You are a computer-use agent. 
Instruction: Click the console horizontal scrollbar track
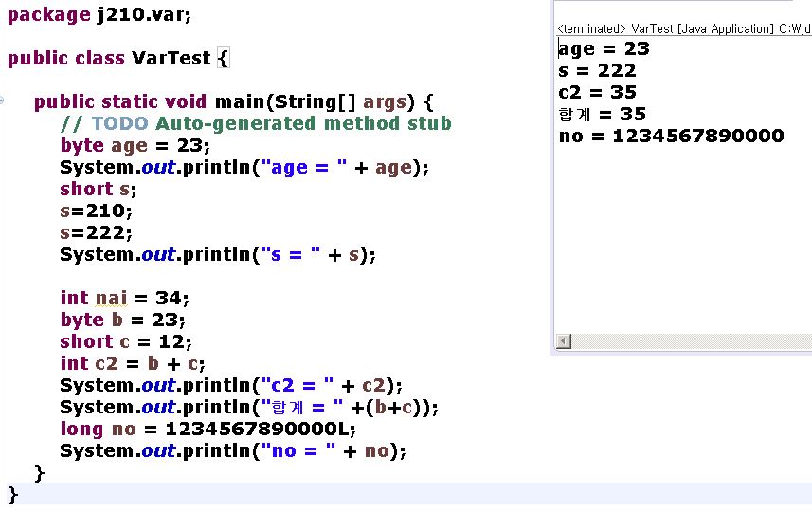(692, 341)
